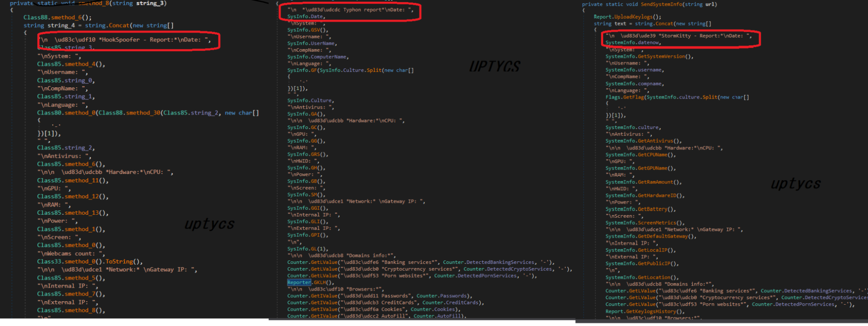Click the Class85.smethod_11() line
868x326 pixels.
pyautogui.click(x=73, y=180)
